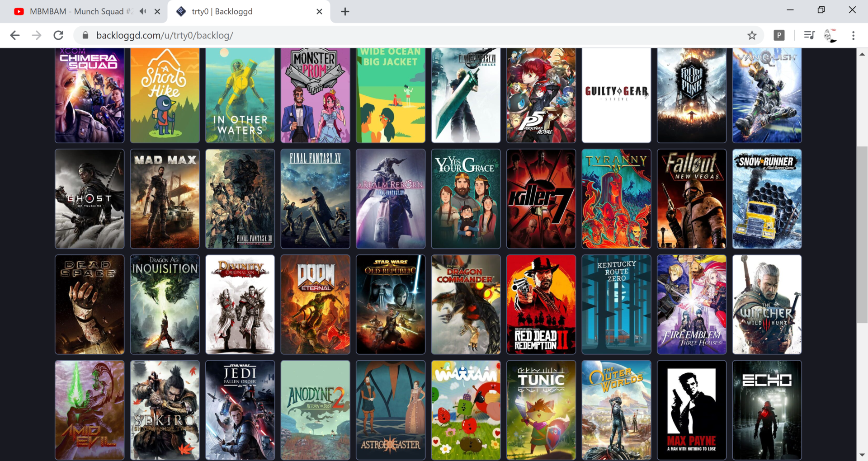This screenshot has width=868, height=461.
Task: Bookmark this page with the star icon
Action: click(x=752, y=35)
